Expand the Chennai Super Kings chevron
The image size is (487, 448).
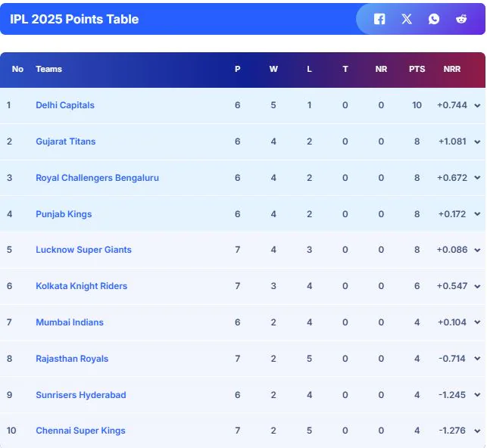[477, 431]
